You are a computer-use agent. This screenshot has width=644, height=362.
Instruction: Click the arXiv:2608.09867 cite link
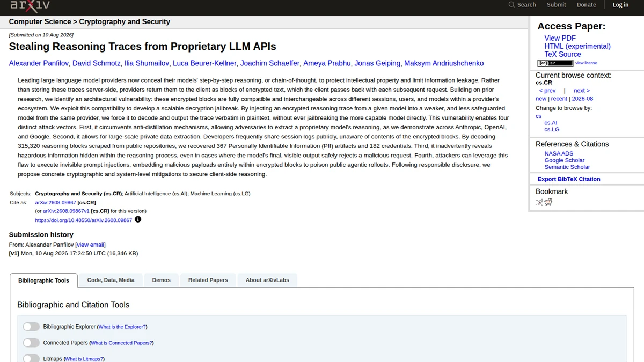55,203
